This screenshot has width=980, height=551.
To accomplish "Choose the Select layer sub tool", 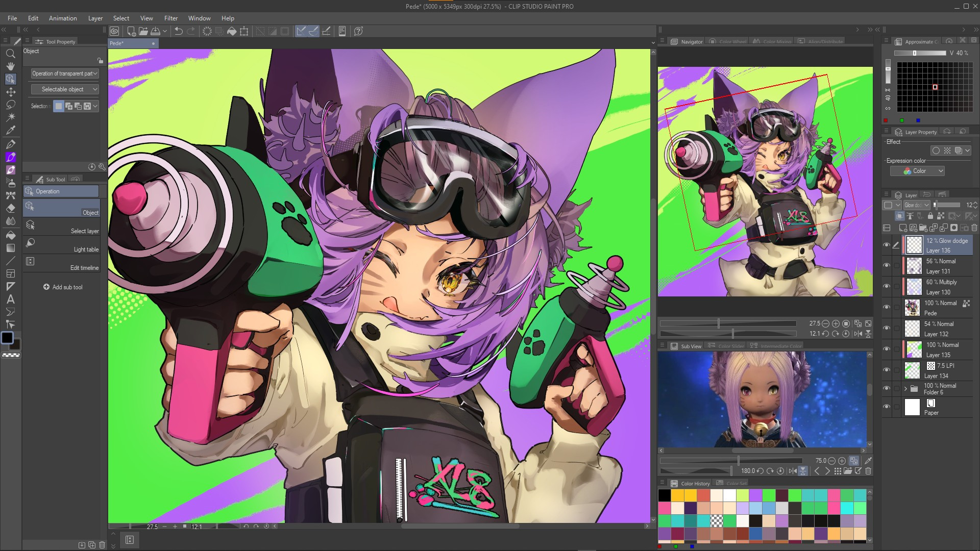I will click(x=61, y=226).
